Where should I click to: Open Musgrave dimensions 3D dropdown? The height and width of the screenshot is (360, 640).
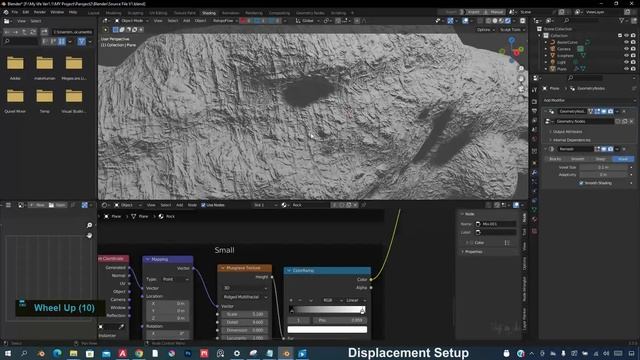245,288
